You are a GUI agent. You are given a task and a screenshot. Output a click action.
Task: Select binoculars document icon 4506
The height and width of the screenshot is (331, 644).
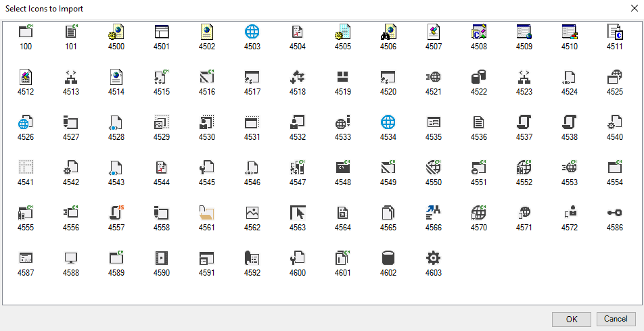point(388,32)
